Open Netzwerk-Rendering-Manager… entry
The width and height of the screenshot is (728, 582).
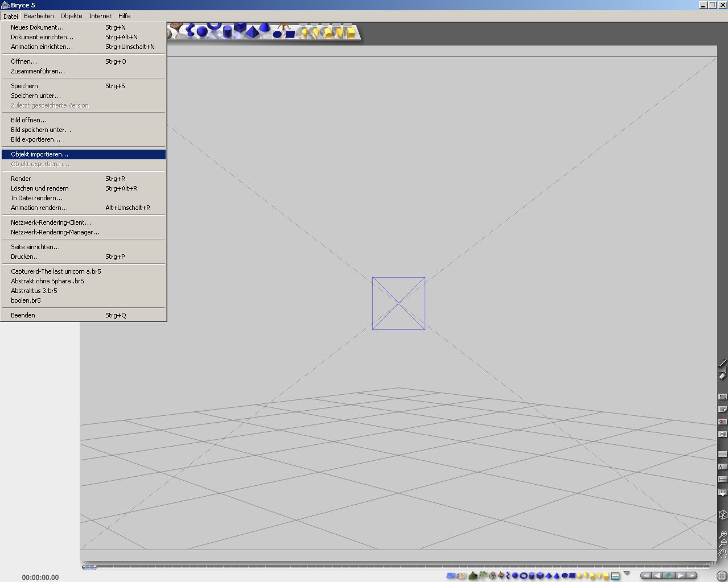coord(84,232)
